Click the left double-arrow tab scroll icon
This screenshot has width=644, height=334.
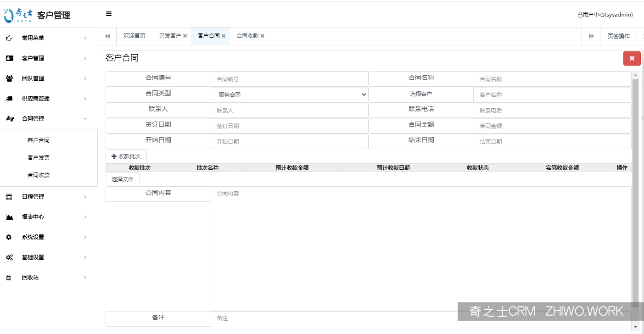107,36
